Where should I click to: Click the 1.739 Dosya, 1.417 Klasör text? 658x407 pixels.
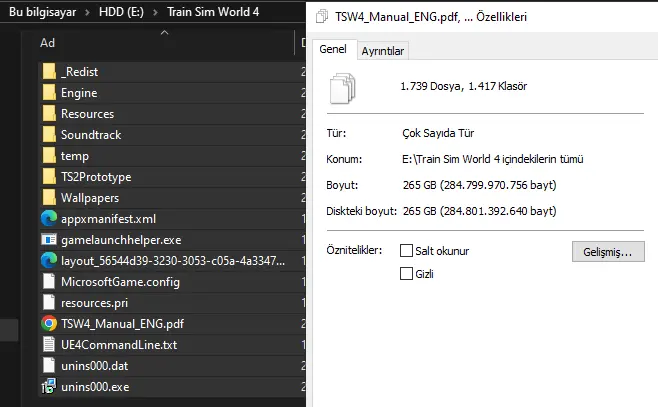click(x=464, y=86)
